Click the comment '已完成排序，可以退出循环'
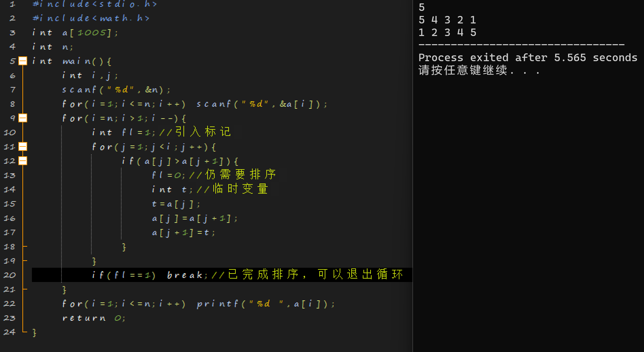 coord(315,274)
